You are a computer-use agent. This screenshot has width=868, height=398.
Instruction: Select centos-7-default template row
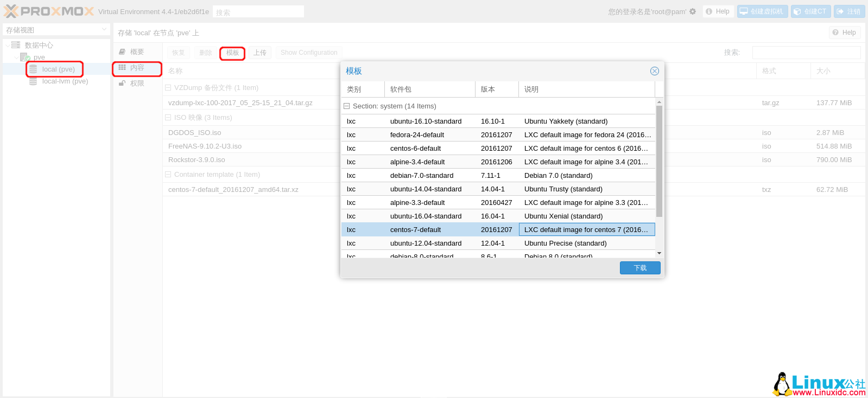click(498, 230)
